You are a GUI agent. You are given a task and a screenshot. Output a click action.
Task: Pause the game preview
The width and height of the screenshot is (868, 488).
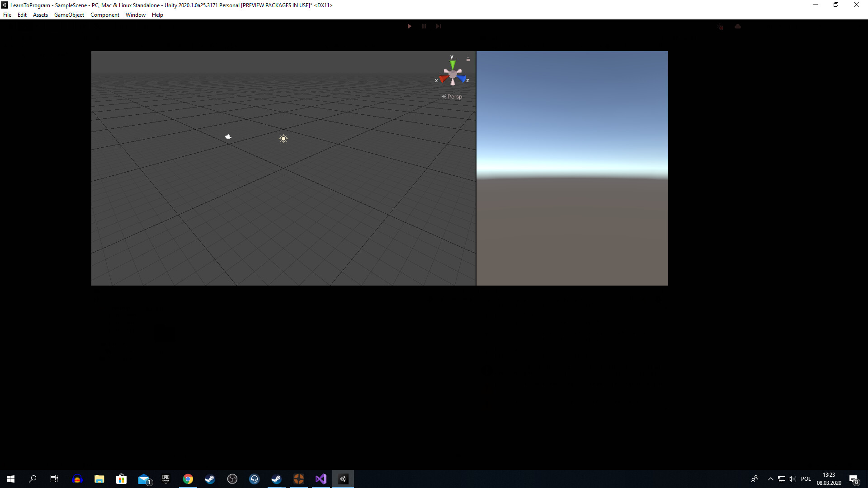[x=424, y=26]
